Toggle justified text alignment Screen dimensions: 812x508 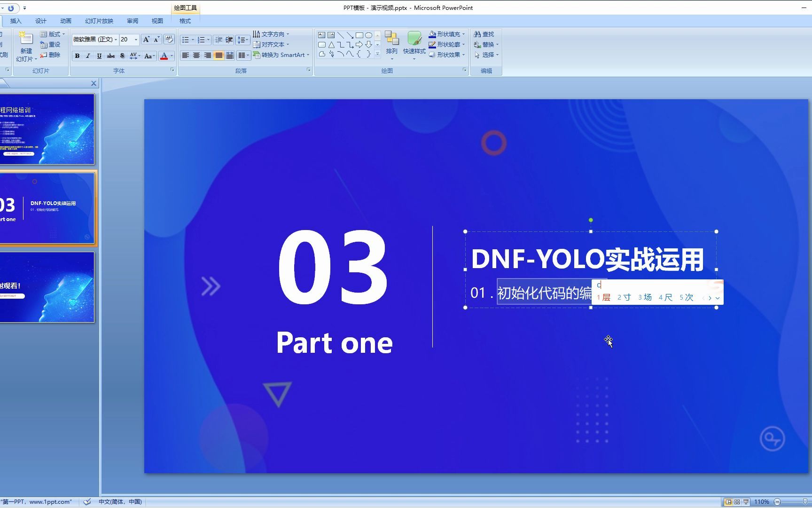pyautogui.click(x=219, y=56)
